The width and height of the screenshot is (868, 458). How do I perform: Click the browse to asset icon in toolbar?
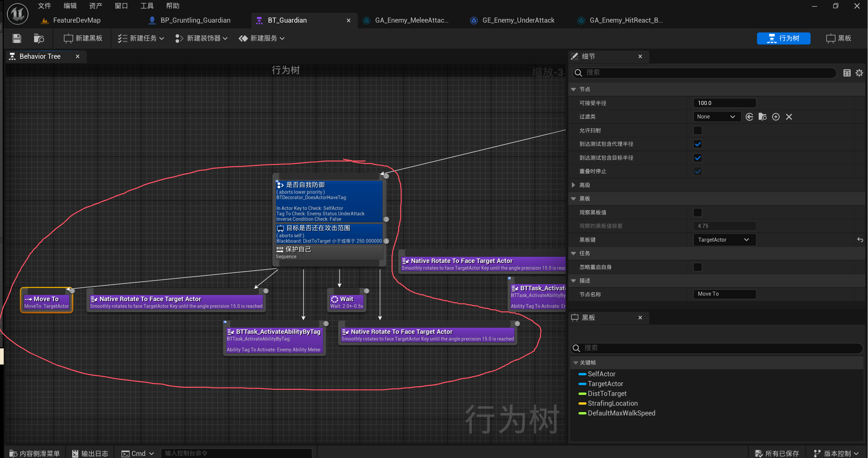(x=39, y=38)
